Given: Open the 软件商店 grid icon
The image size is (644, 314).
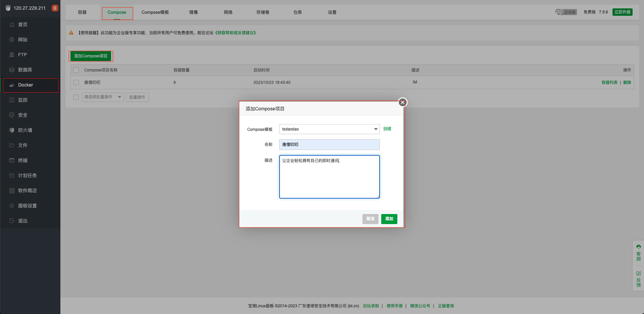Looking at the screenshot, I should [x=12, y=191].
